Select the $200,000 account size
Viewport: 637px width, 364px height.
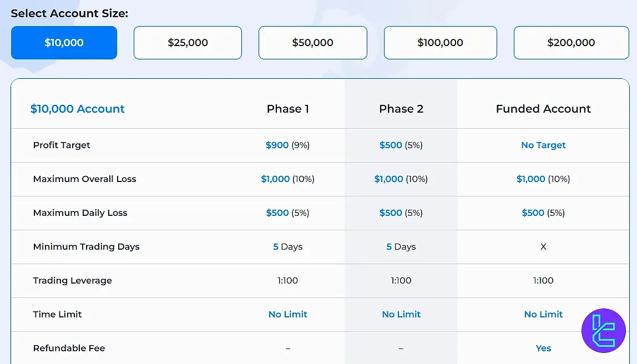571,43
